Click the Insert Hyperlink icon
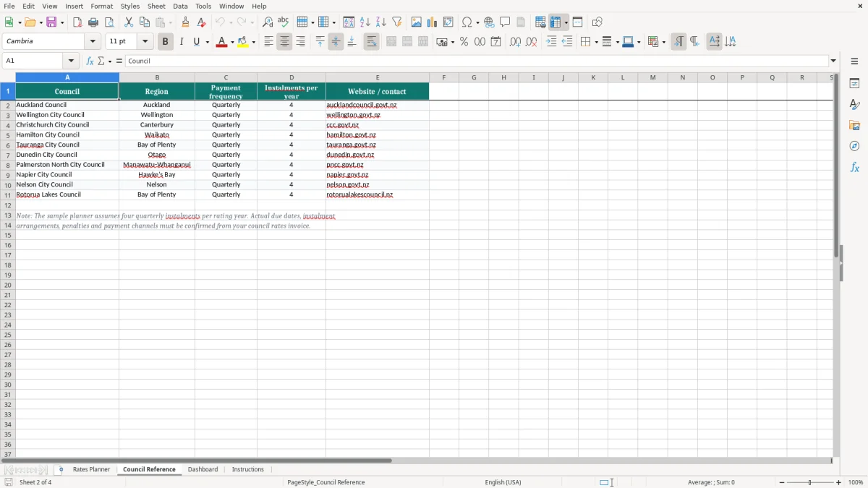Screen dimensions: 868x488 click(489, 22)
